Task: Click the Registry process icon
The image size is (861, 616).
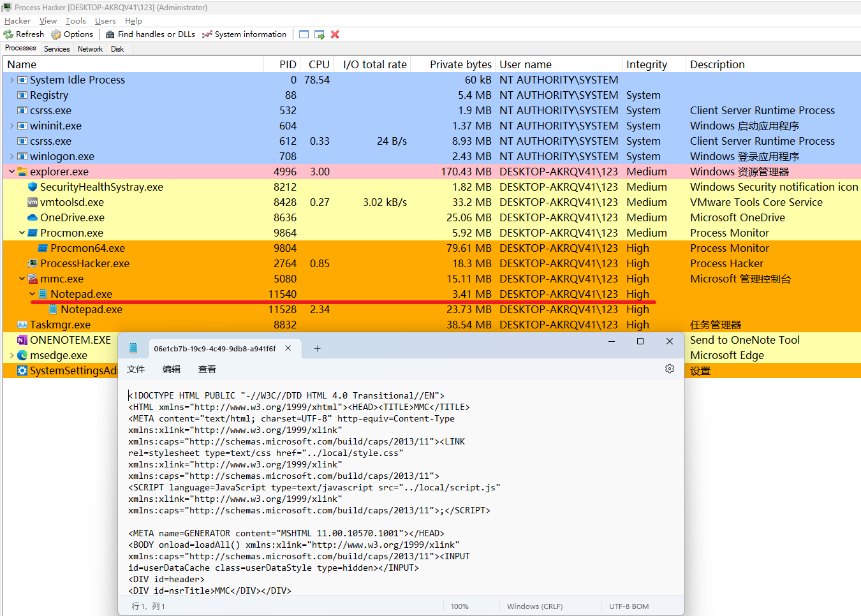Action: pos(22,95)
